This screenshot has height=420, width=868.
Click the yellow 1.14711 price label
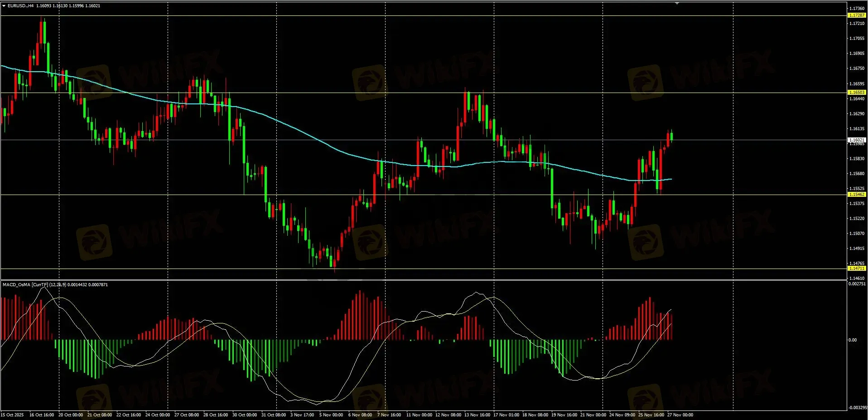pos(857,269)
